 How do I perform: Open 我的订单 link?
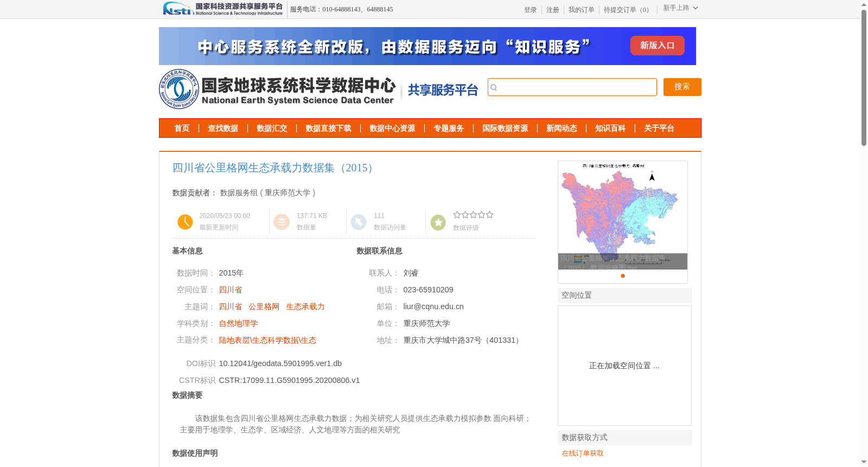(x=582, y=10)
